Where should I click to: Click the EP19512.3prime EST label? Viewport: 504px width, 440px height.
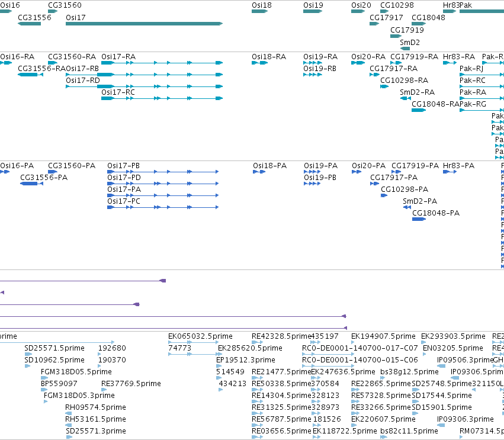246,360
